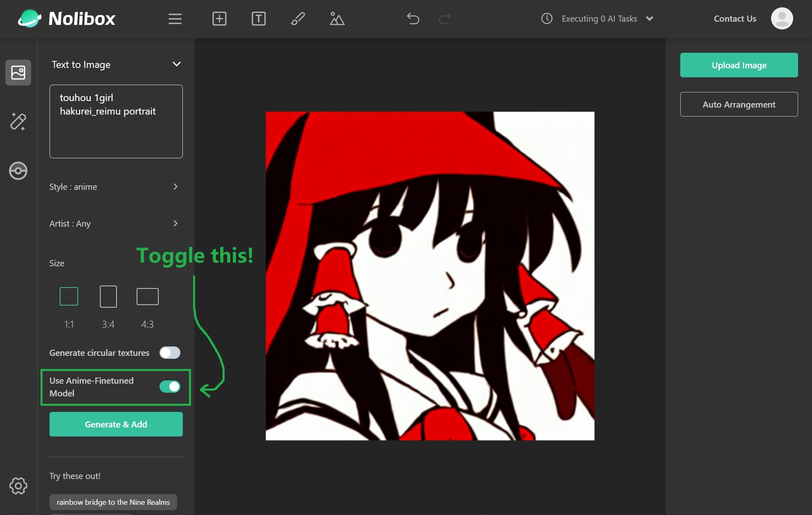This screenshot has height=515, width=812.
Task: Choose the 4:3 size option
Action: pyautogui.click(x=147, y=297)
